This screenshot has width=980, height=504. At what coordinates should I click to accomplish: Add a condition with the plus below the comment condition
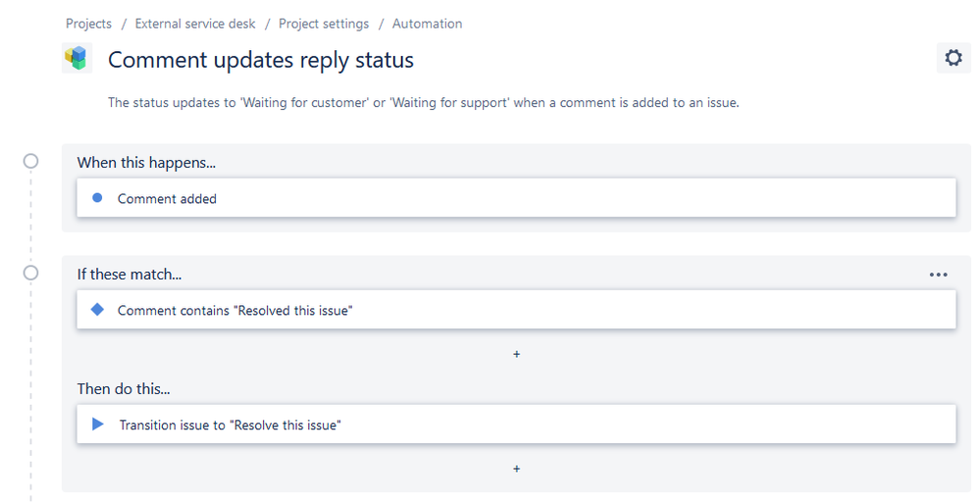tap(517, 354)
